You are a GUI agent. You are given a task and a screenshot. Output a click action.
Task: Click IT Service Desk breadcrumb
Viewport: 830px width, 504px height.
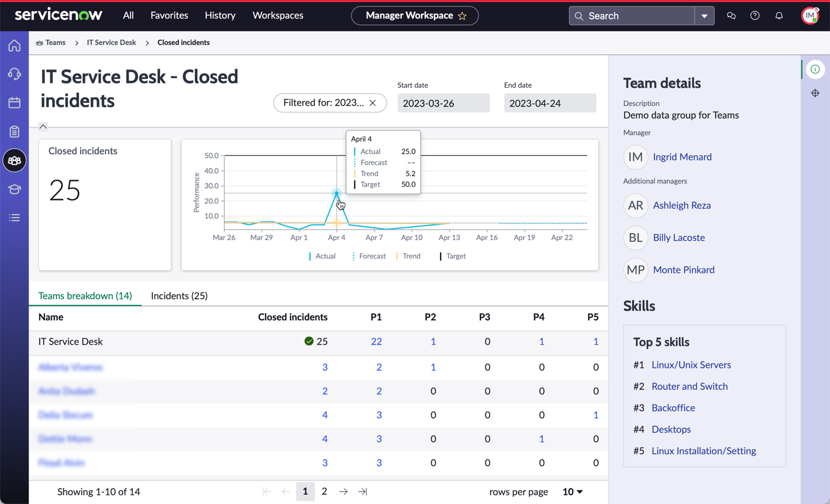click(111, 43)
